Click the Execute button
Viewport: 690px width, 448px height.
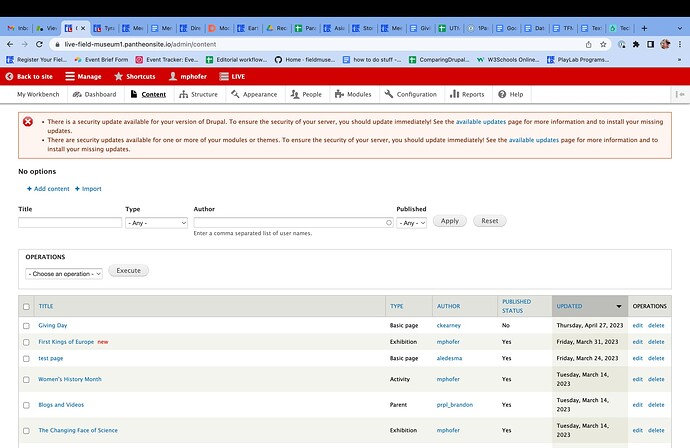[x=128, y=271]
